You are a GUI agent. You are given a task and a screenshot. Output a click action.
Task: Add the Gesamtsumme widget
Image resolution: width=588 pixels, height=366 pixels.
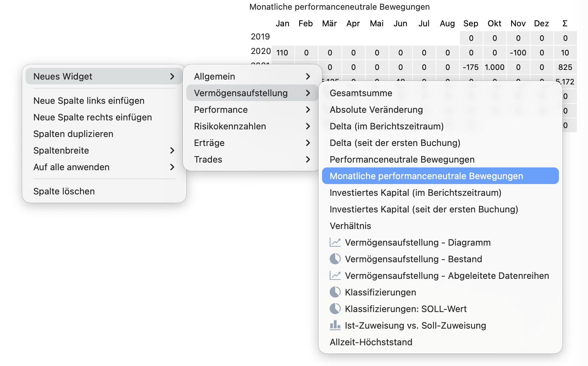pos(361,93)
